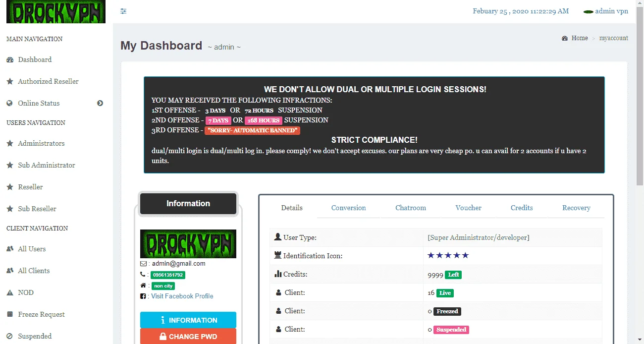Click the black Freezed badge
The width and height of the screenshot is (644, 344).
[x=447, y=311]
